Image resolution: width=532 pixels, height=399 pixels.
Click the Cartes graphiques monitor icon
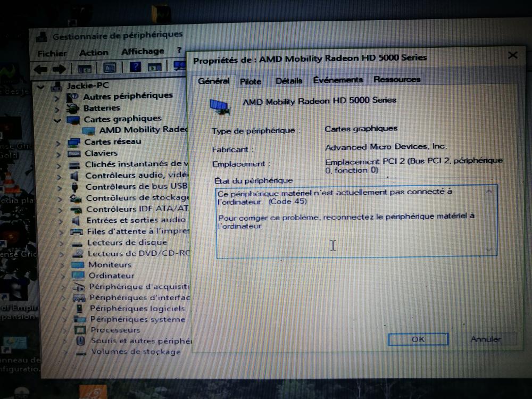[x=73, y=120]
